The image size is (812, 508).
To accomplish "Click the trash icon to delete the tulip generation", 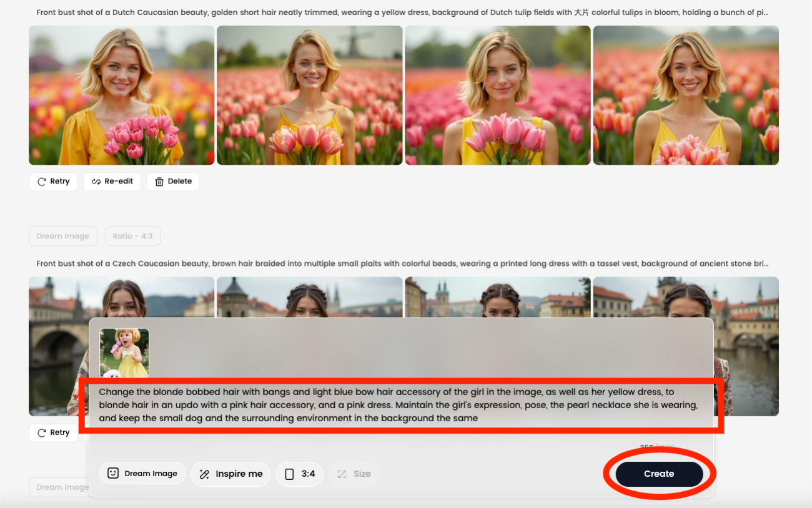I will tap(159, 182).
